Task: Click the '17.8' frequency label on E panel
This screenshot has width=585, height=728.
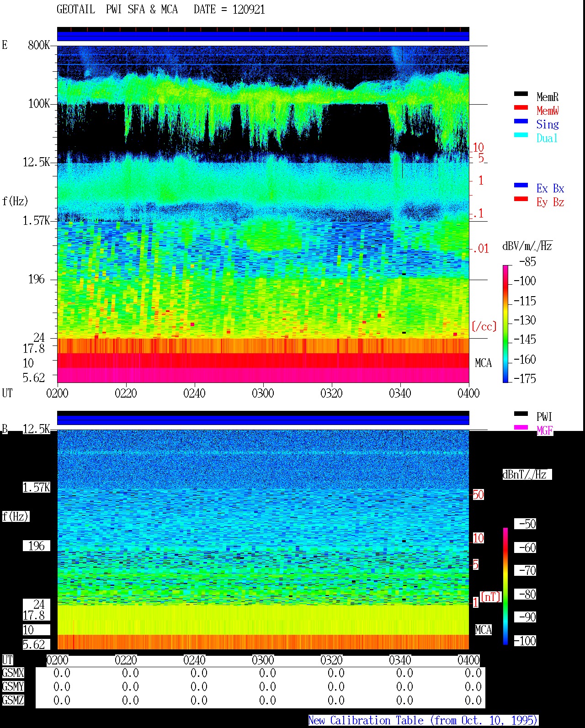Action: (34, 348)
